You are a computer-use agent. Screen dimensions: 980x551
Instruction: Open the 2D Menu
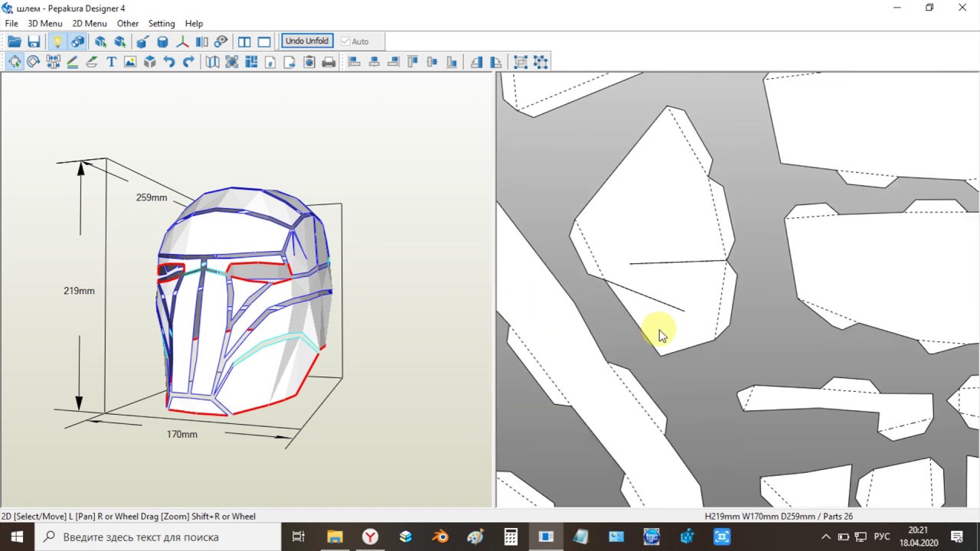coord(90,24)
